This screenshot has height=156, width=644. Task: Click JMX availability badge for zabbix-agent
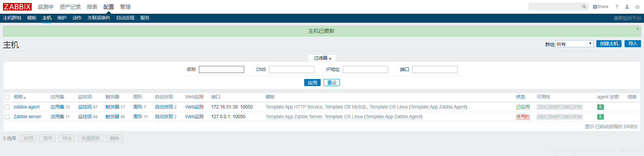click(x=567, y=107)
